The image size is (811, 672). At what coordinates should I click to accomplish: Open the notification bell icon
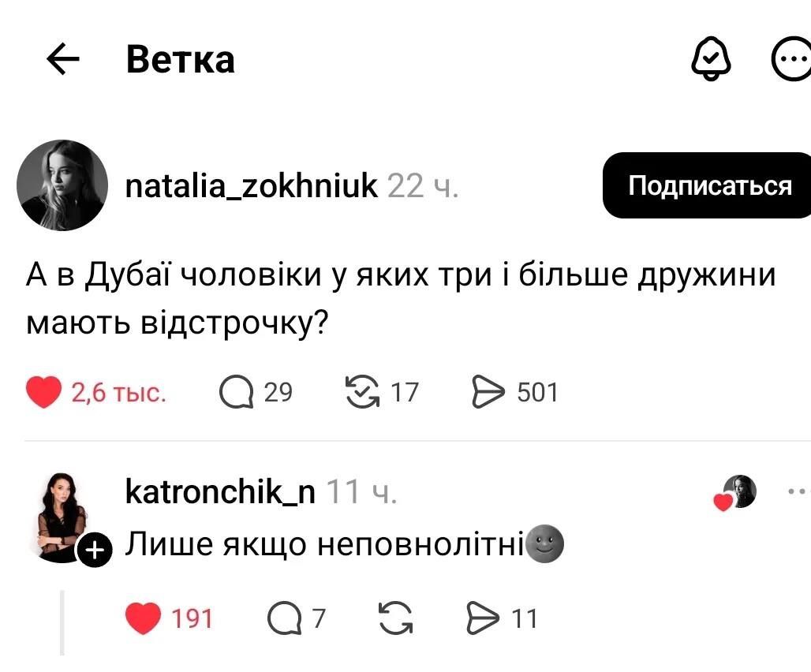711,58
